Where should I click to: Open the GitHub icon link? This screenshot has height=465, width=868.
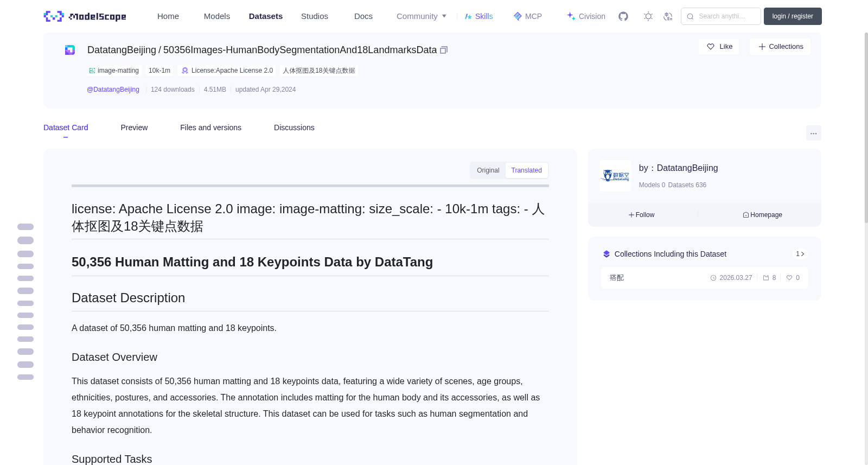[x=623, y=16]
